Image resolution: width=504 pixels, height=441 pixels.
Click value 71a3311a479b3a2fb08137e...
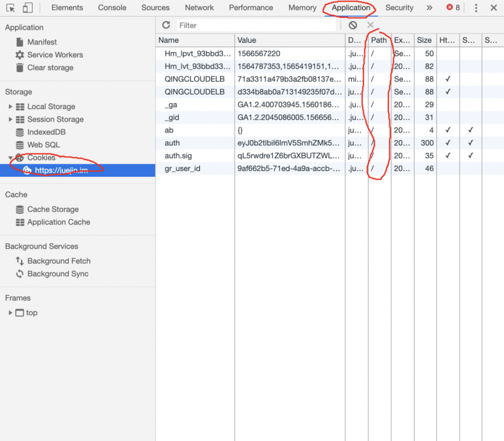pyautogui.click(x=289, y=79)
